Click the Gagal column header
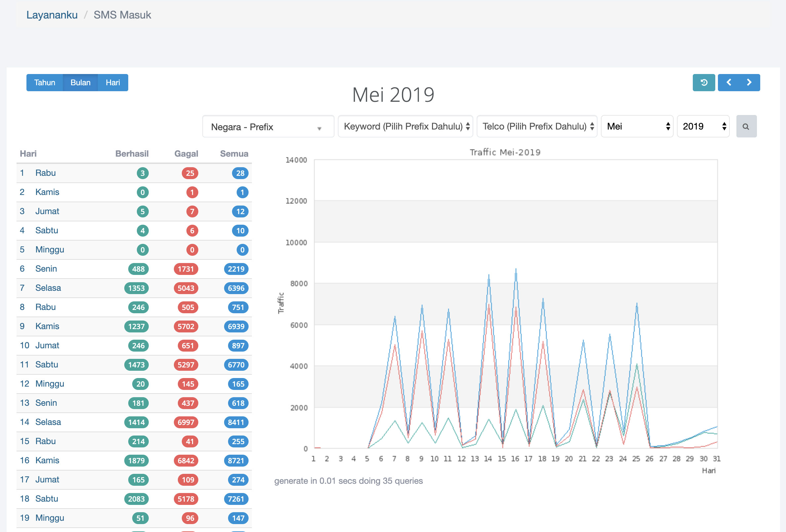This screenshot has width=786, height=532. (x=186, y=154)
